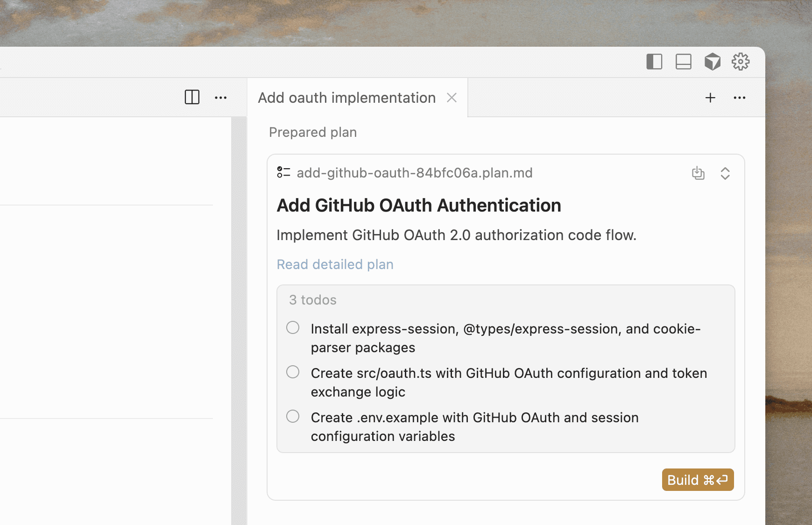Click the plan checklist icon beside filename
This screenshot has width=812, height=525.
coord(283,172)
